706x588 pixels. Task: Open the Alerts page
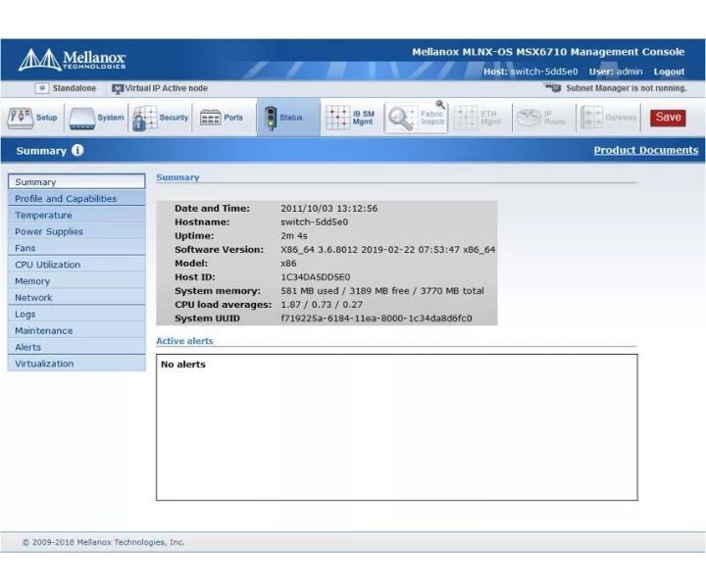point(76,347)
